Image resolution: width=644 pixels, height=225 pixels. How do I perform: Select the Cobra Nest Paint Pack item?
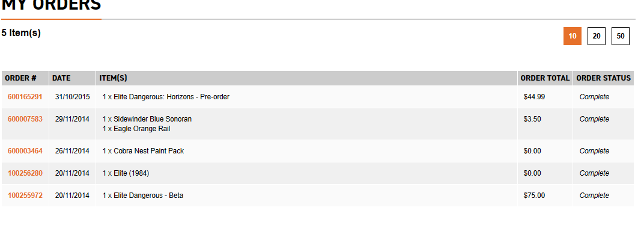coord(144,152)
